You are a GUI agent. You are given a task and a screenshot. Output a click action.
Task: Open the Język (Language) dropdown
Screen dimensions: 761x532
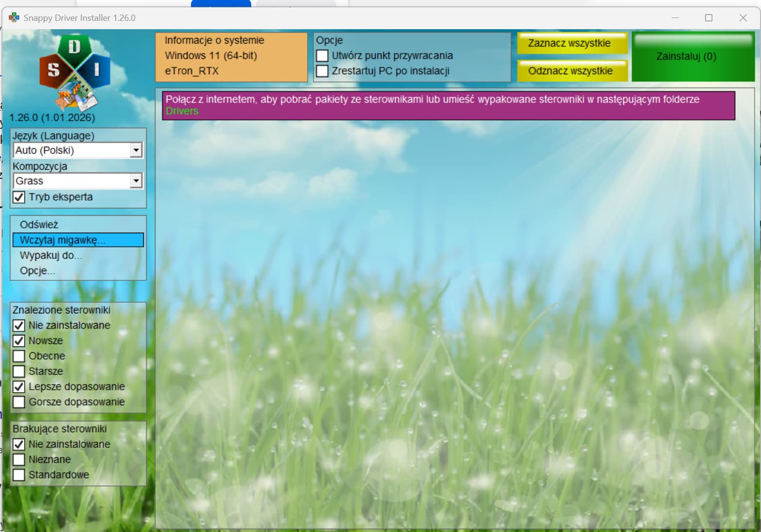click(x=136, y=151)
